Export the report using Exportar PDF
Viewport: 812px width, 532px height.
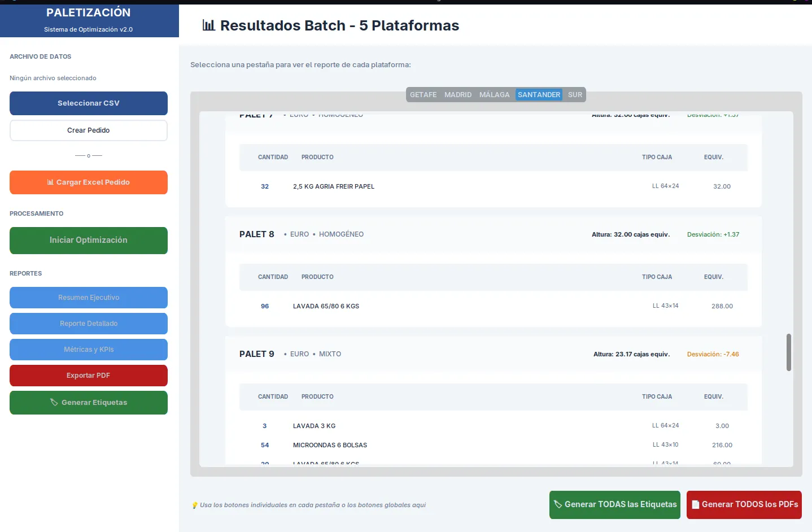88,375
